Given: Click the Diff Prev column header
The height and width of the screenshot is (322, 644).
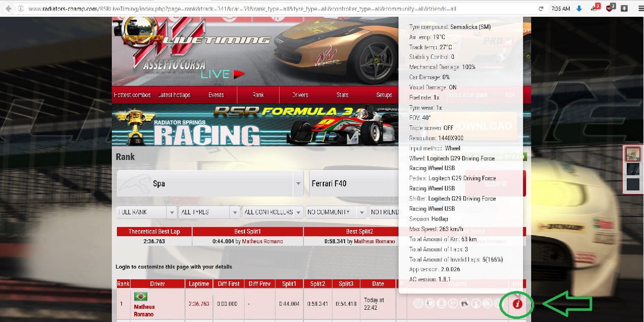Looking at the screenshot, I should coord(260,283).
